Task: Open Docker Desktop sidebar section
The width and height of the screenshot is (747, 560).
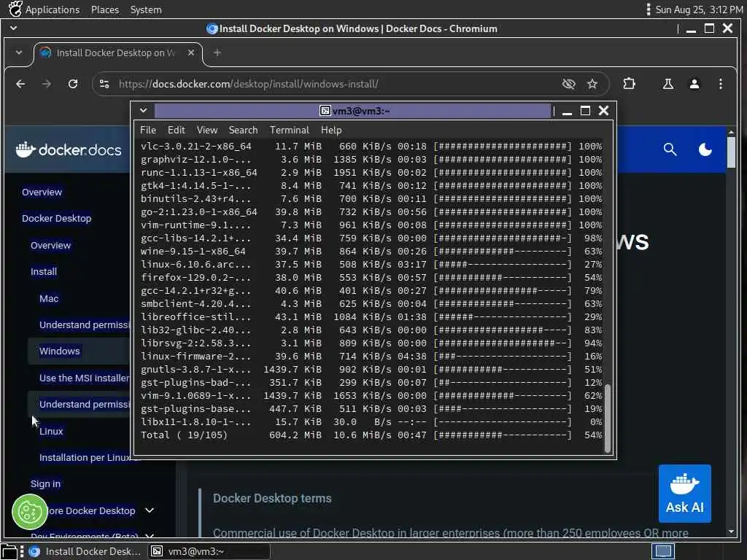Action: (56, 218)
